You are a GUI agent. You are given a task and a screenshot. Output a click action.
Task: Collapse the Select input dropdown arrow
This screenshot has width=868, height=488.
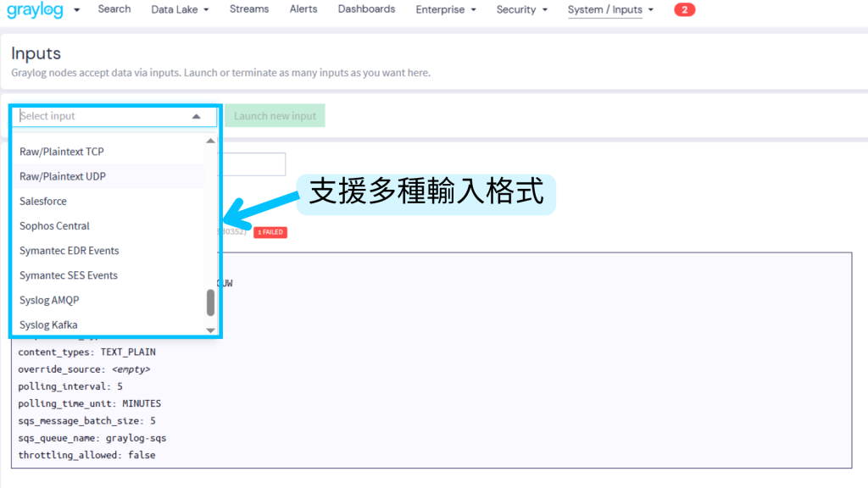point(196,116)
